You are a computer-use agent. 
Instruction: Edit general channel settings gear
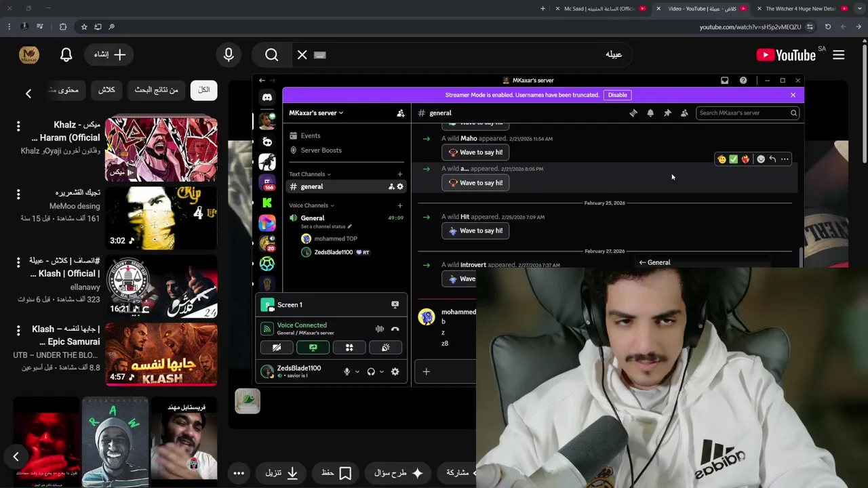coord(400,186)
